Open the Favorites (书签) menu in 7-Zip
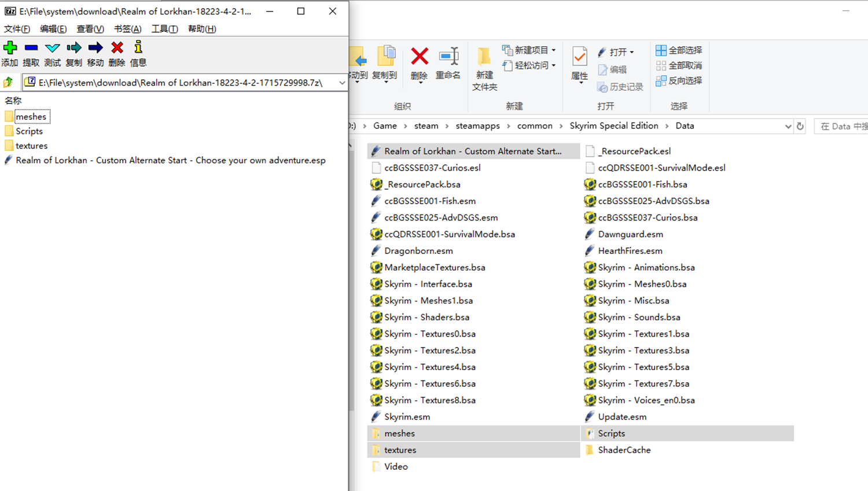 [127, 29]
